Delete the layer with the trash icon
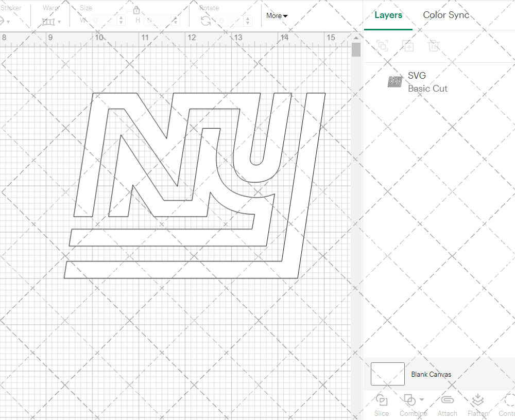 tap(434, 46)
